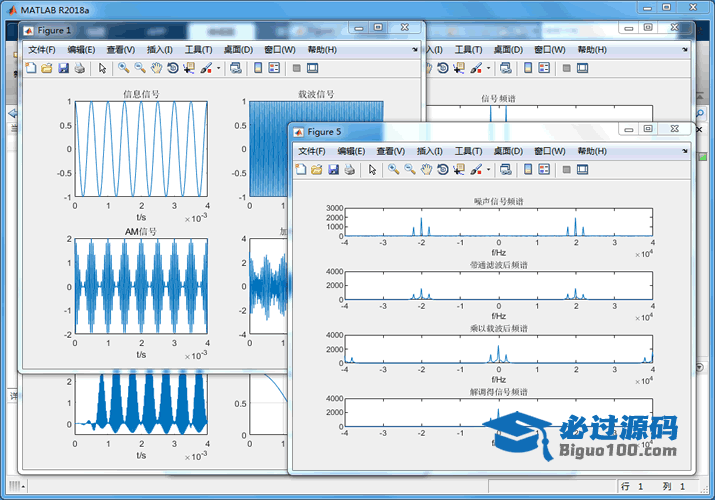Open the Open File icon in Figure 5

pos(317,170)
